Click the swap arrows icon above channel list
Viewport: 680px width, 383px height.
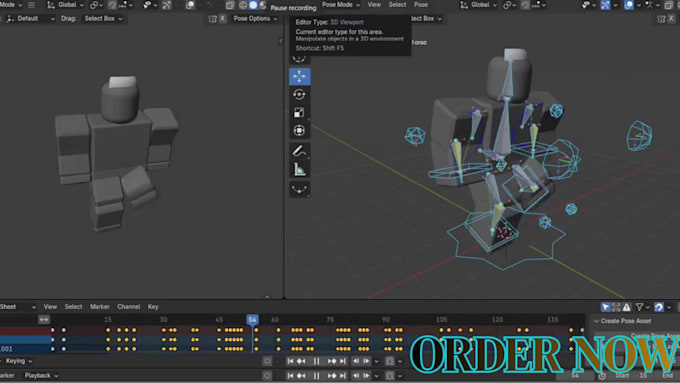[x=44, y=320]
